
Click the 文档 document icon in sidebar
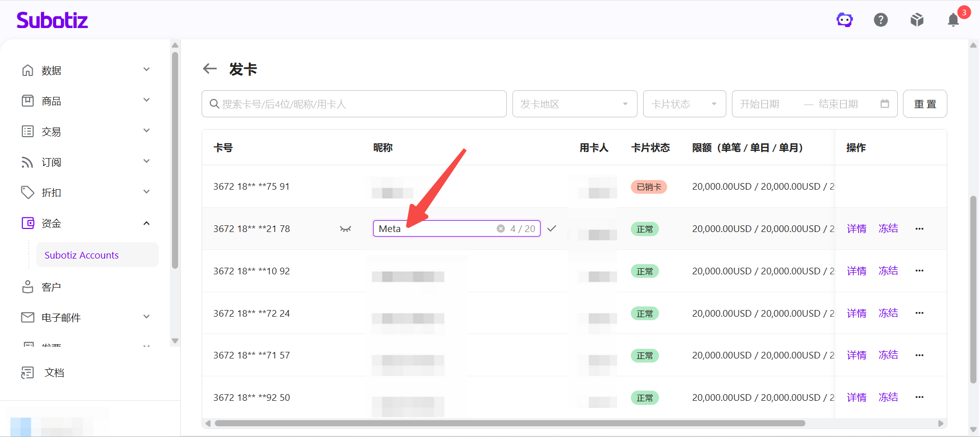tap(28, 373)
